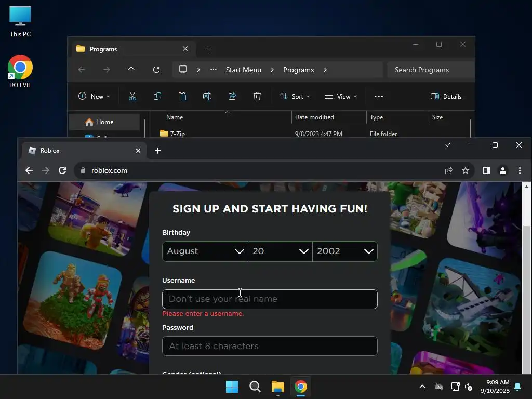Click Chrome's back arrow button
Image resolution: width=532 pixels, height=399 pixels.
coord(29,170)
